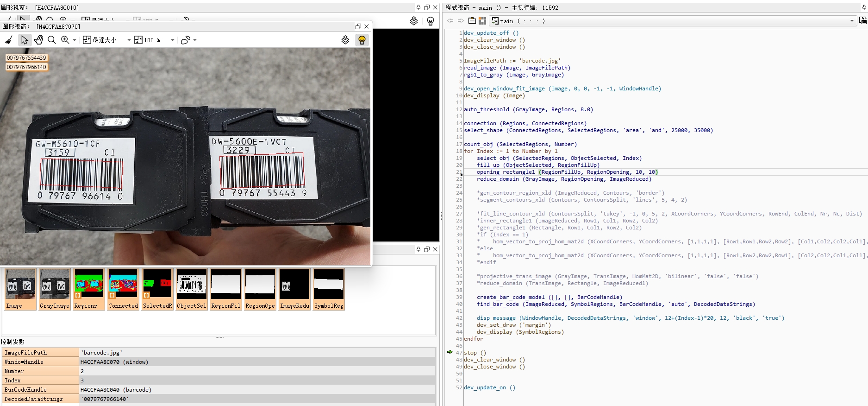
Task: Select the magnifier glass tool
Action: [52, 40]
